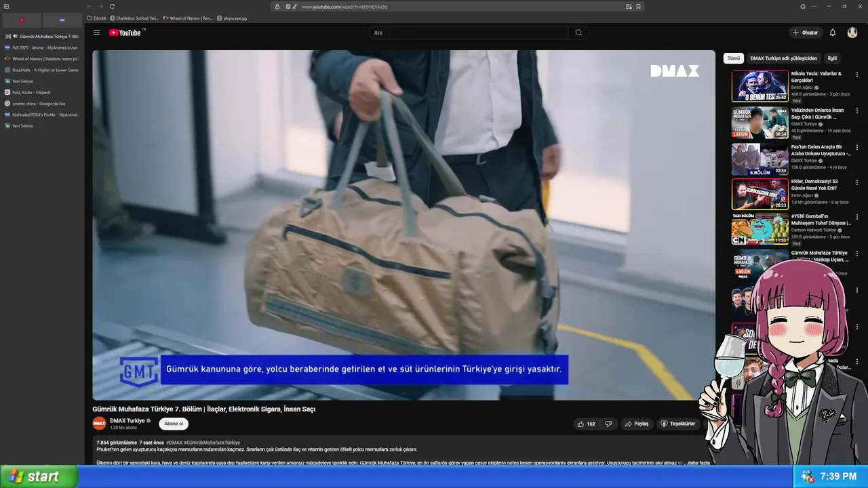
Task: Open the browser three-dots menu
Action: tap(813, 6)
